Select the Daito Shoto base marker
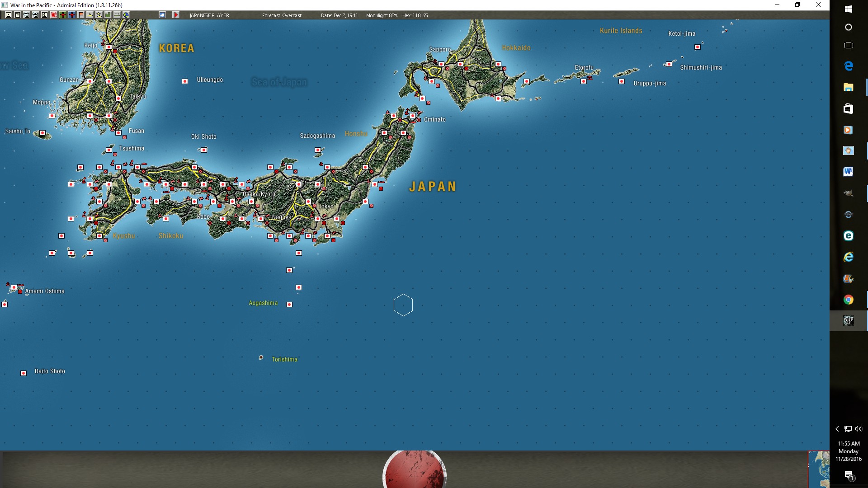 (24, 373)
